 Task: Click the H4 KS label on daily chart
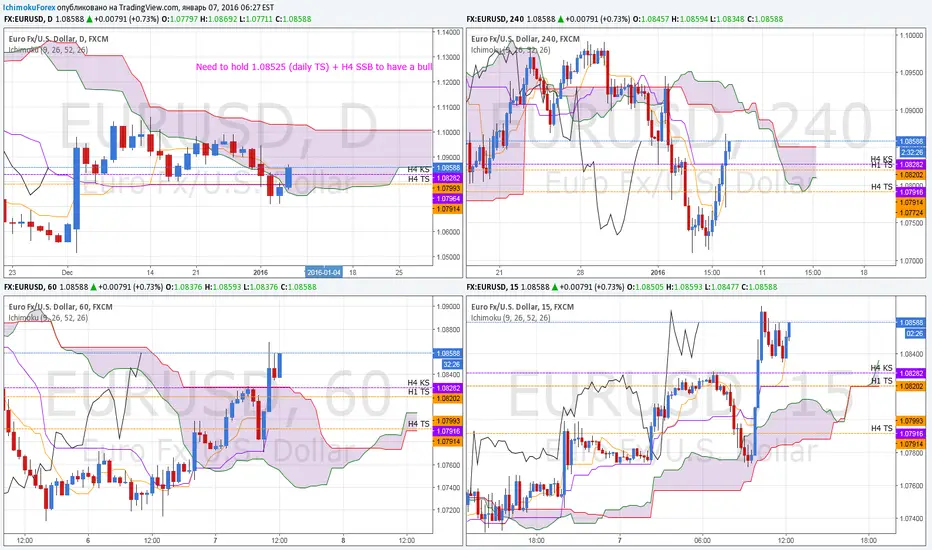(x=418, y=170)
